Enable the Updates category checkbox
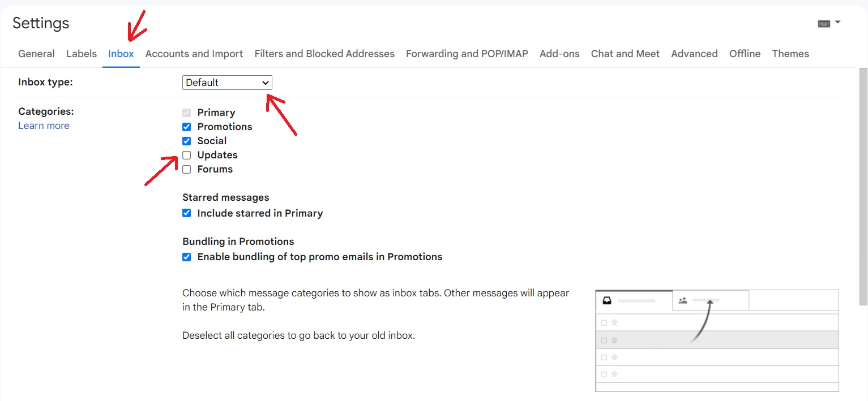This screenshot has width=868, height=401. 187,155
